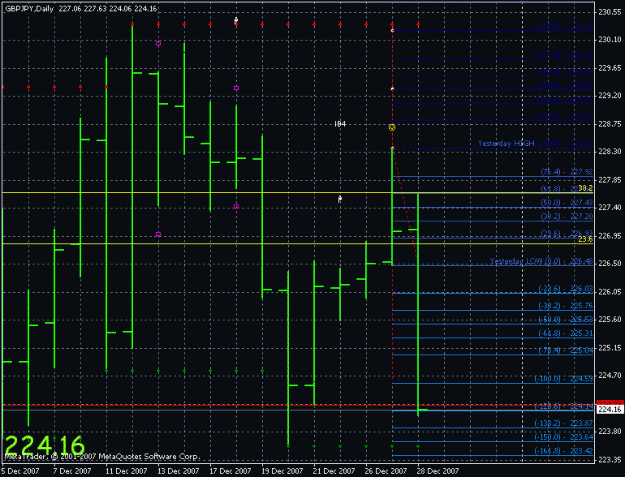Select the (-61.8) - 225.31 Fibonacci label
This screenshot has height=477, width=625.
pos(566,334)
